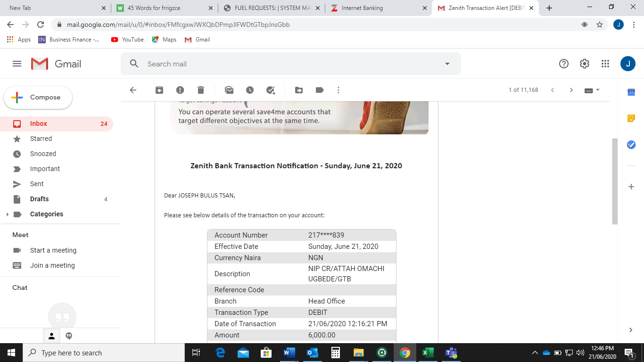
Task: Join a meeting in Meet
Action: click(x=52, y=265)
